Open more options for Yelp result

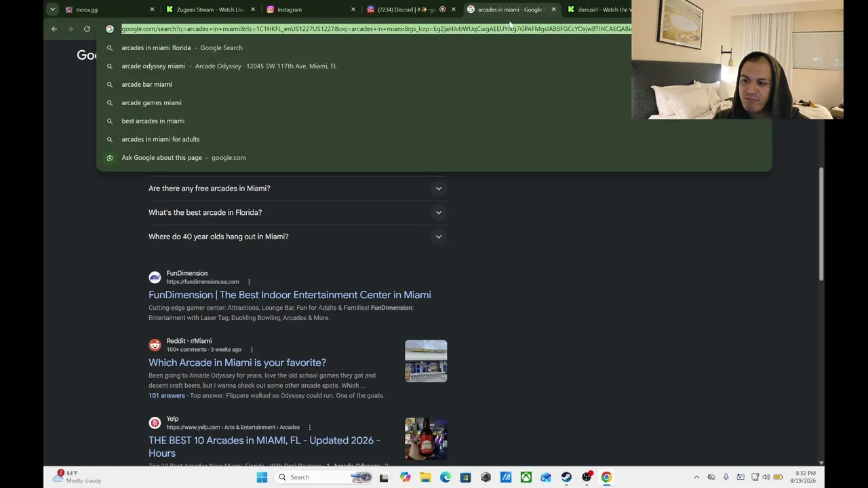point(309,428)
